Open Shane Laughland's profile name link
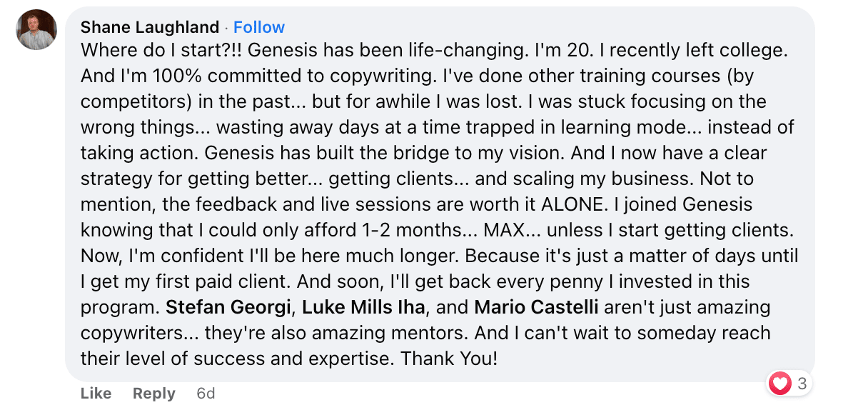The image size is (868, 410). [x=149, y=27]
